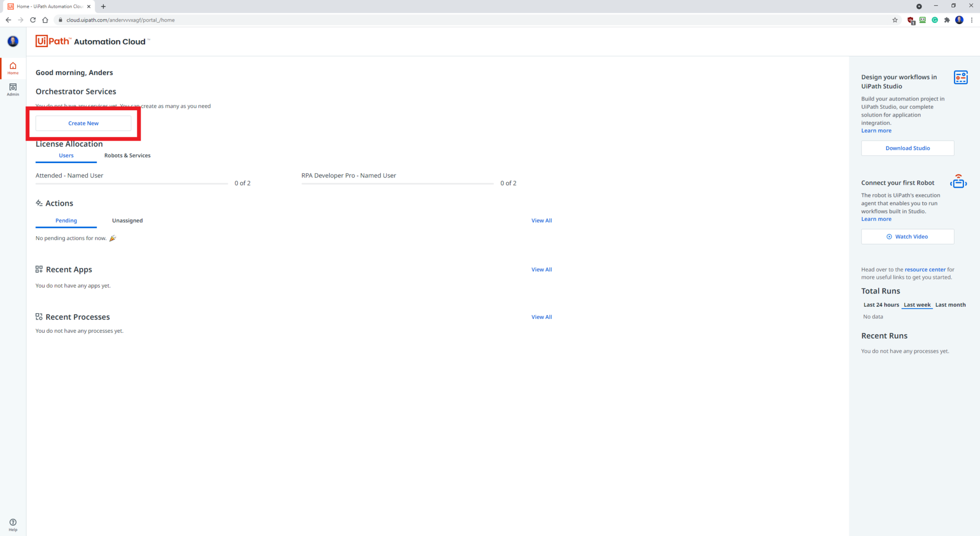Screen dimensions: 980x536
Task: Click the "License Allocation" heading
Action: click(x=69, y=144)
